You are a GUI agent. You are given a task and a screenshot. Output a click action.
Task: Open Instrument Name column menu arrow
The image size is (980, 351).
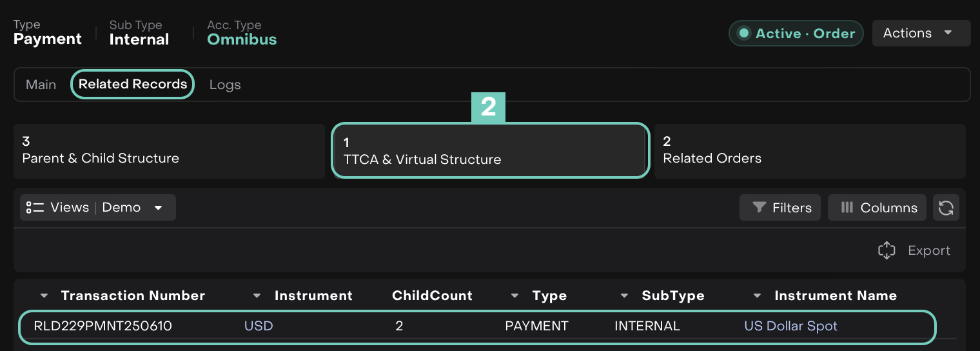click(758, 296)
